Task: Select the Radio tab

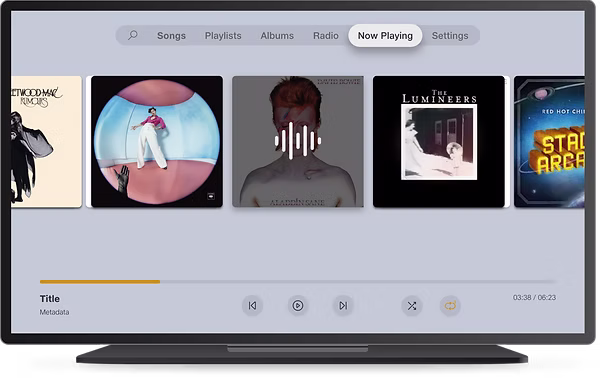Action: (x=326, y=36)
